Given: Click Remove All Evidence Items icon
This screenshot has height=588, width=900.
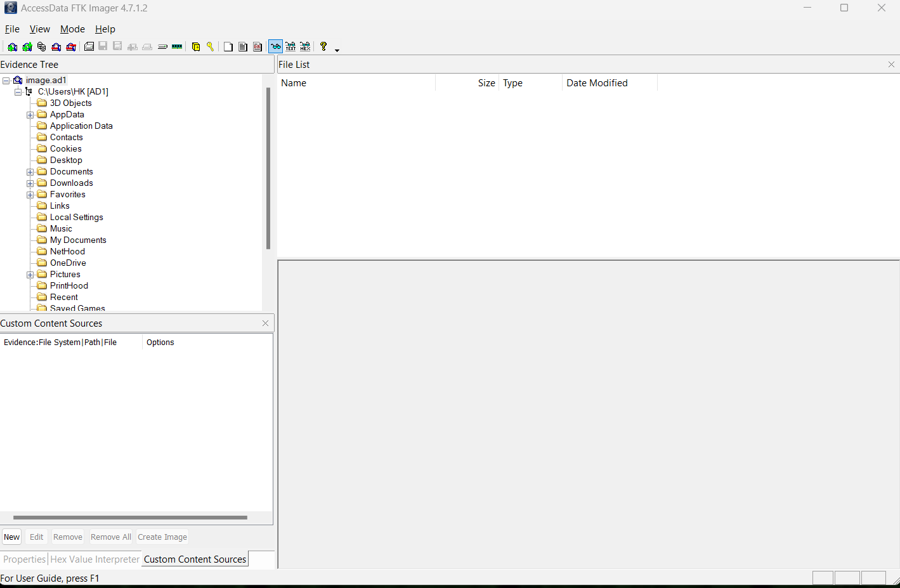Looking at the screenshot, I should click(71, 47).
